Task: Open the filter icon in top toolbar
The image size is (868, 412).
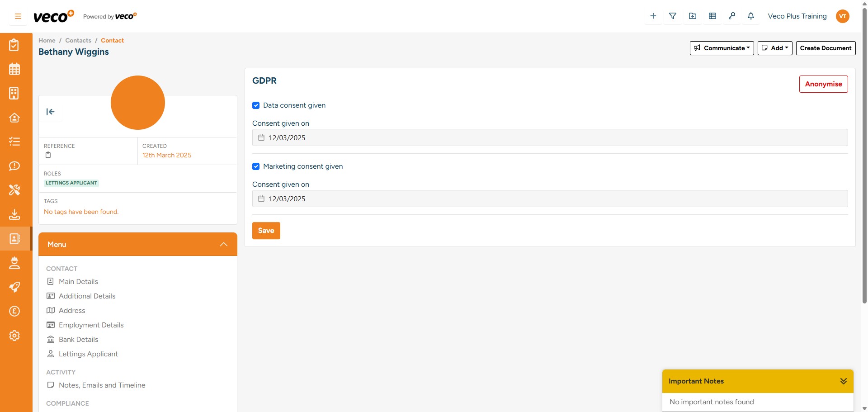Action: [673, 16]
